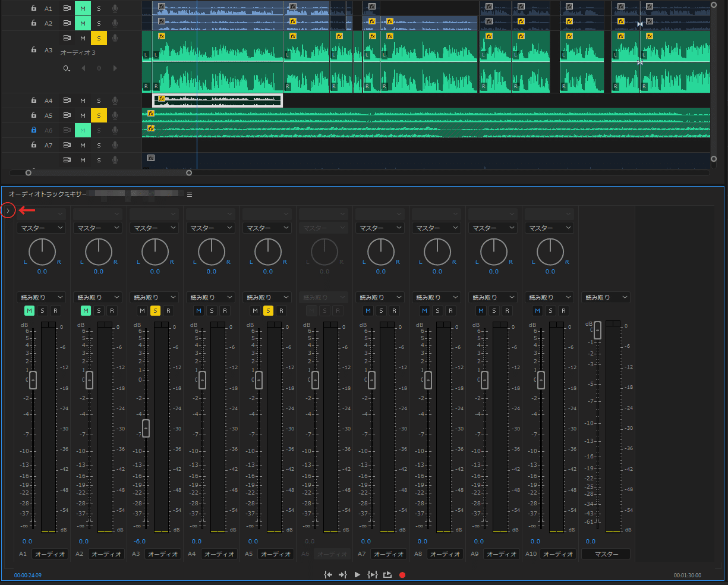728x585 pixels.
Task: Open the Audio Track Mixer panel menu icon
Action: (190, 194)
